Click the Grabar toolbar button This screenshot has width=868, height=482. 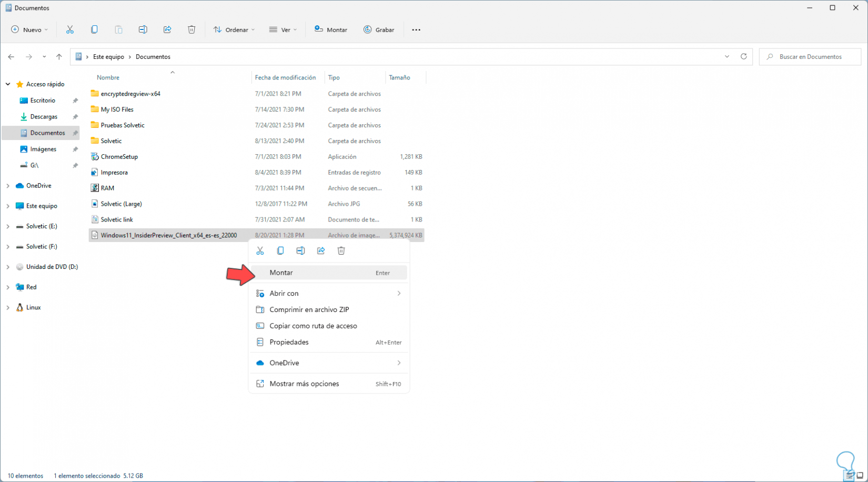coord(379,30)
